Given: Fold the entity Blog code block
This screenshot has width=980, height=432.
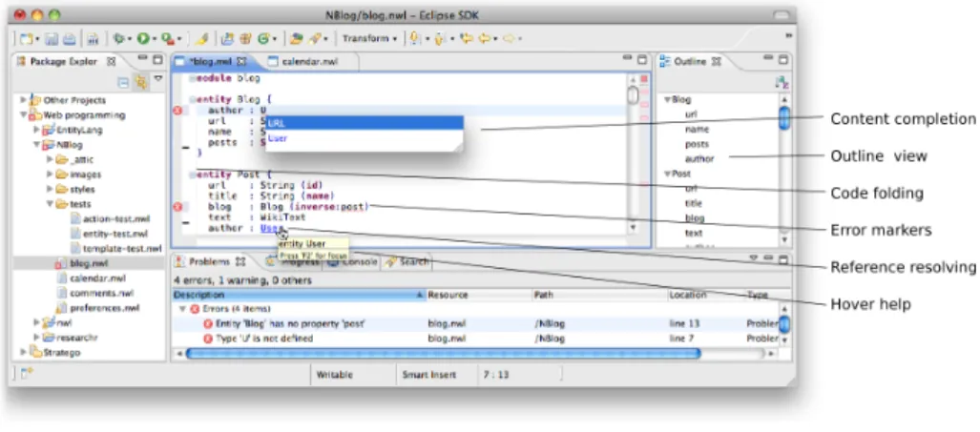Looking at the screenshot, I should pos(193,98).
